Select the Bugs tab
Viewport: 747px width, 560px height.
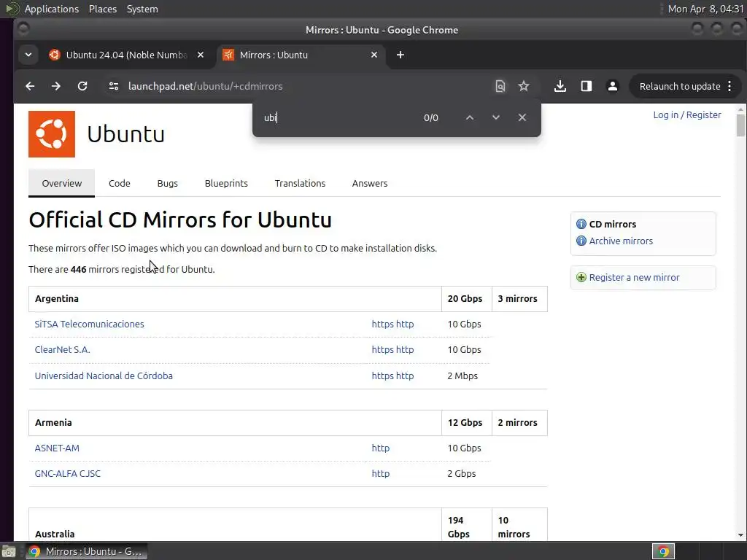167,183
